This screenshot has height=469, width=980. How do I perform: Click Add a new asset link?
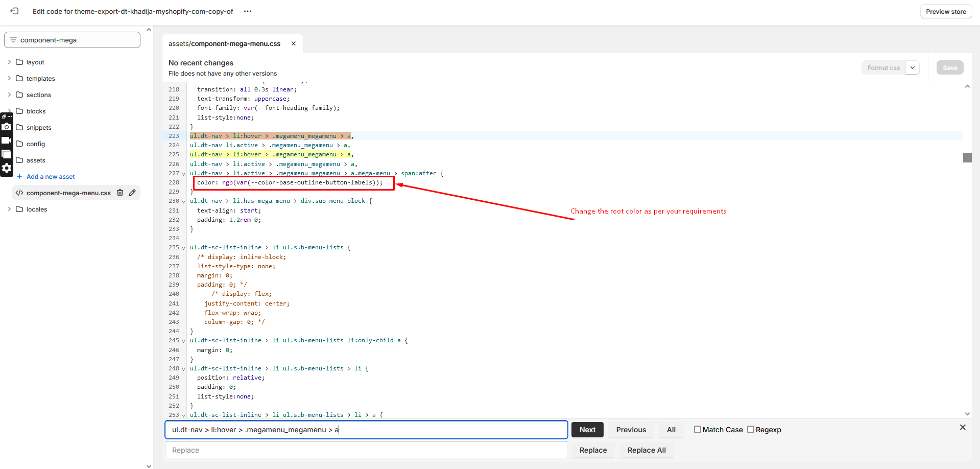point(51,176)
